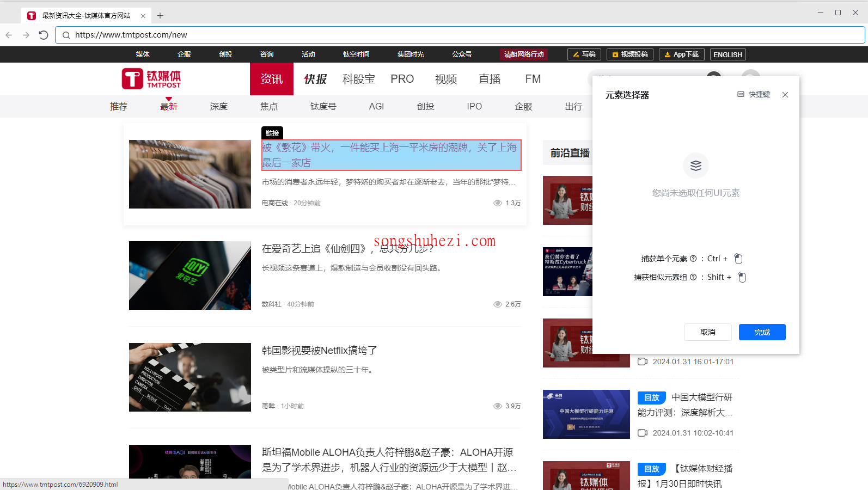Switch to the 深度 sub-category
The width and height of the screenshot is (868, 490).
coord(219,107)
